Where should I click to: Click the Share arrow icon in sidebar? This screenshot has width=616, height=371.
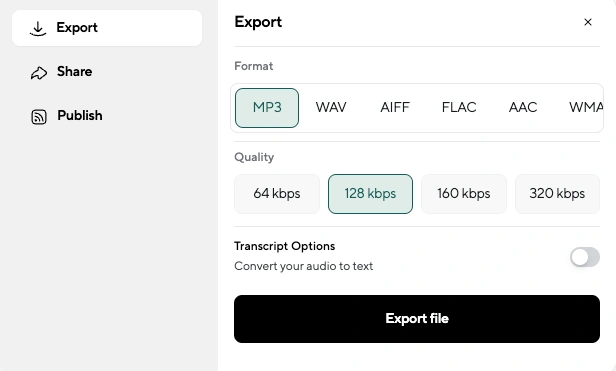(39, 73)
